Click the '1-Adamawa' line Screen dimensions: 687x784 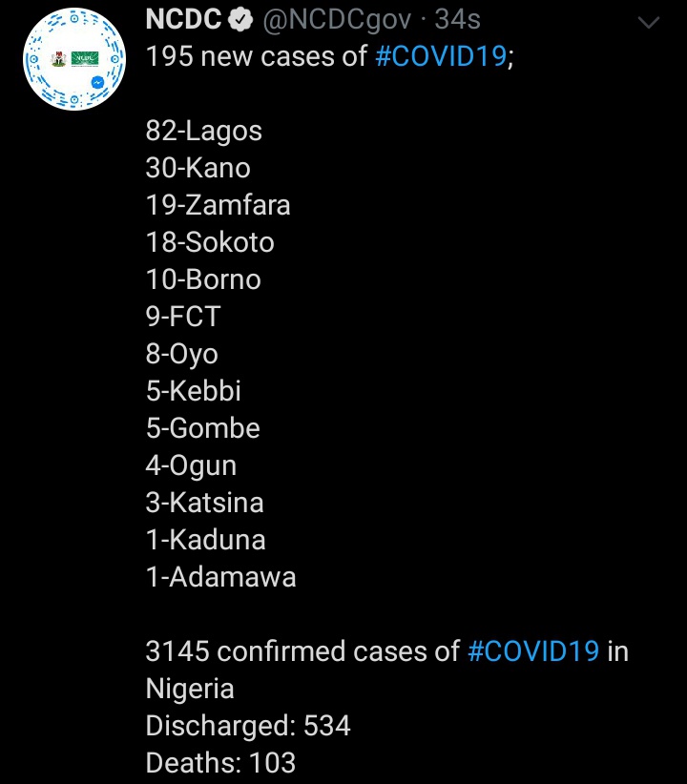(x=220, y=577)
